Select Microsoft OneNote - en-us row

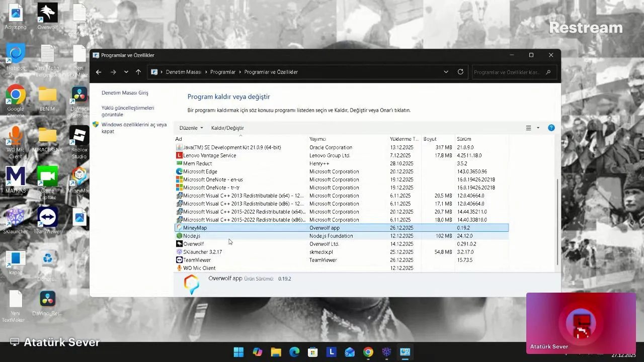pos(342,179)
